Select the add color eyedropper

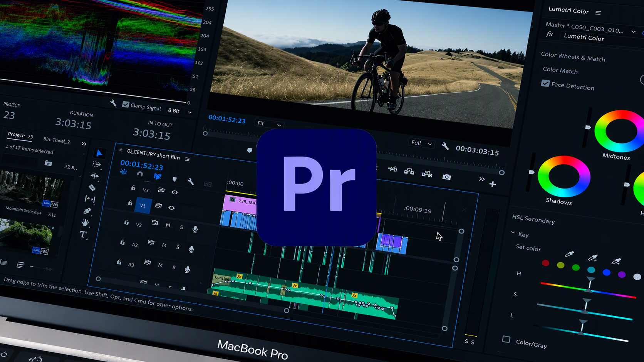[593, 258]
